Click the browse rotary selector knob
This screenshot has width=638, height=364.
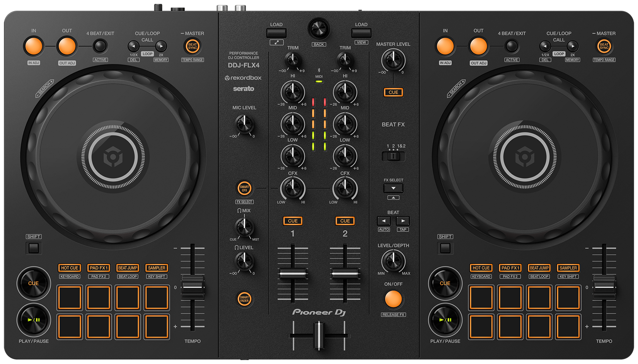click(319, 29)
